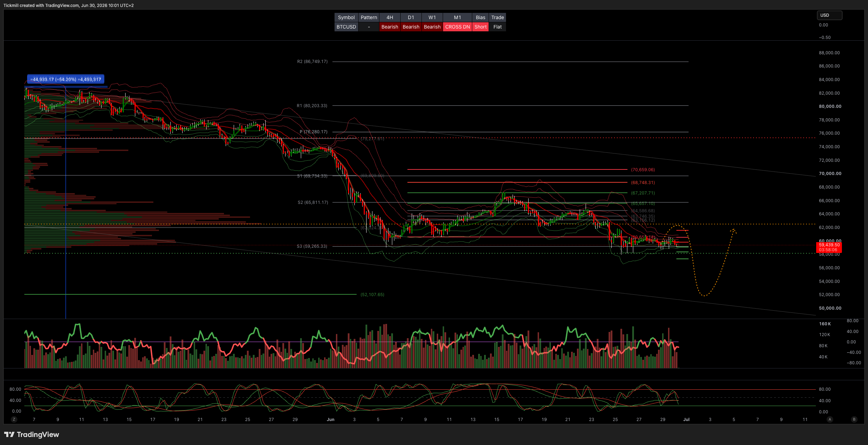Click the CROSS DN cell
This screenshot has height=445, width=868.
[x=457, y=27]
